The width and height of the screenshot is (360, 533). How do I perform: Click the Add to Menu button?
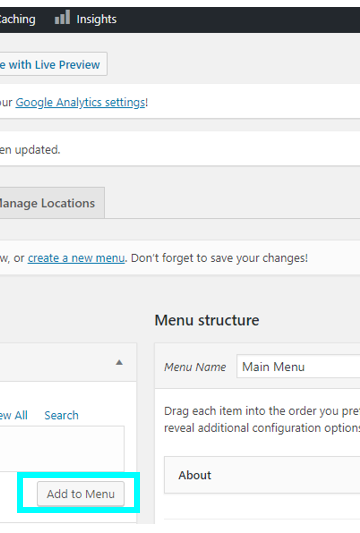81,494
